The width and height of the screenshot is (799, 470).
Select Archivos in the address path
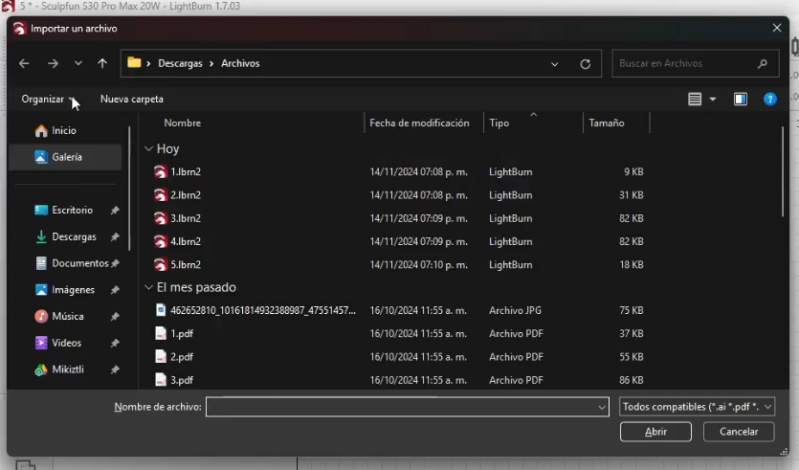point(240,63)
